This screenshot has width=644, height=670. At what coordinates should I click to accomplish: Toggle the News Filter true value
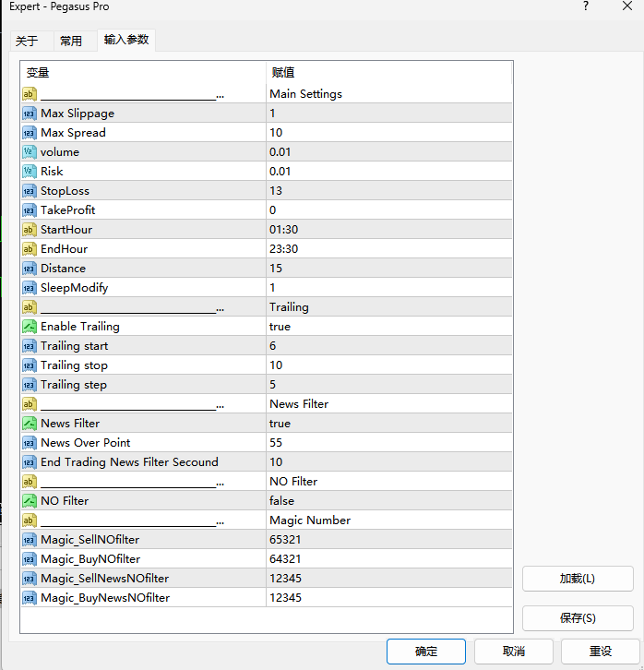coord(280,424)
